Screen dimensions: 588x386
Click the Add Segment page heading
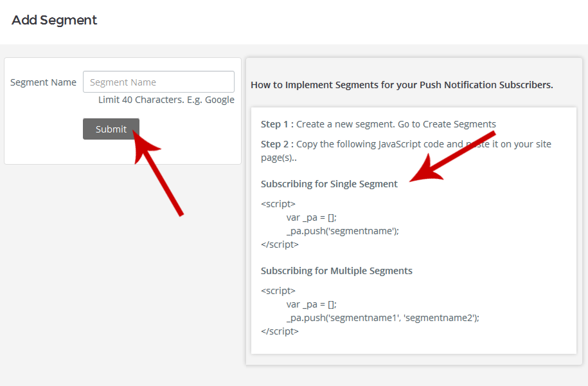pos(55,20)
